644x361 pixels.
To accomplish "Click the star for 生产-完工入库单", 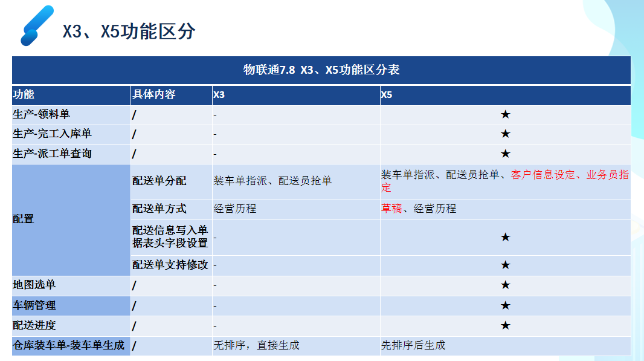I will click(x=504, y=133).
